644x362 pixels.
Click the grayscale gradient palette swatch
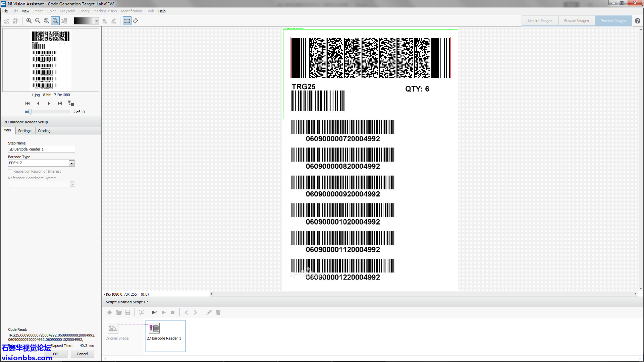84,21
